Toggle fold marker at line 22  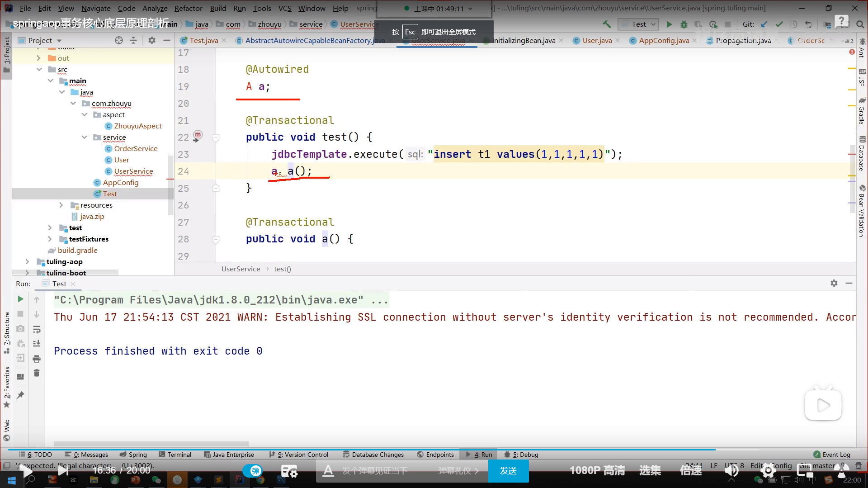[x=216, y=137]
